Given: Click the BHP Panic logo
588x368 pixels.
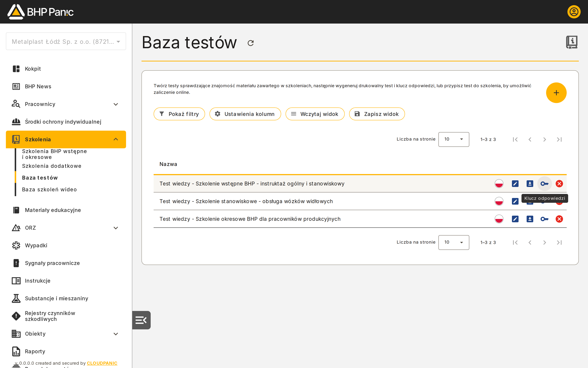Looking at the screenshot, I should (x=40, y=12).
